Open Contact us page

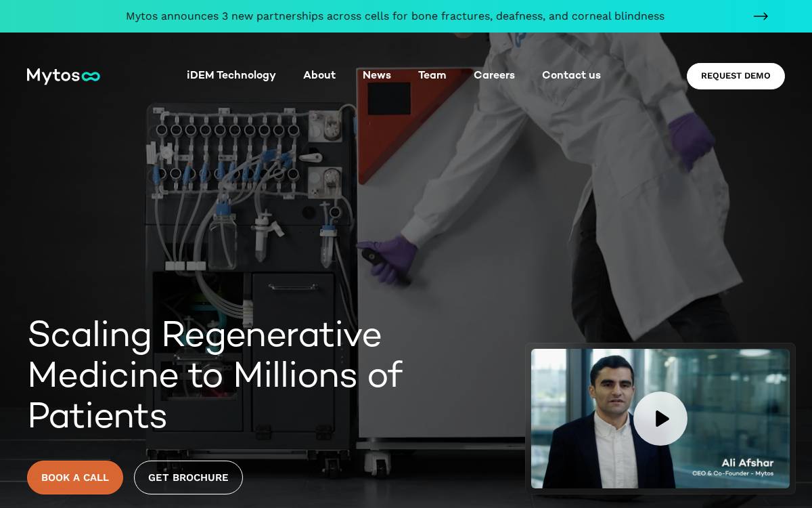571,75
